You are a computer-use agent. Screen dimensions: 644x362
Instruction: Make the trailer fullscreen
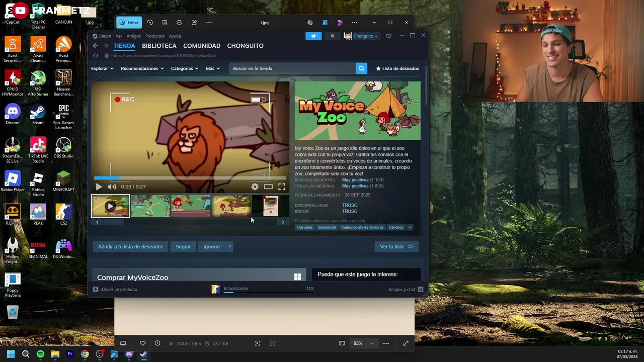coord(282,187)
